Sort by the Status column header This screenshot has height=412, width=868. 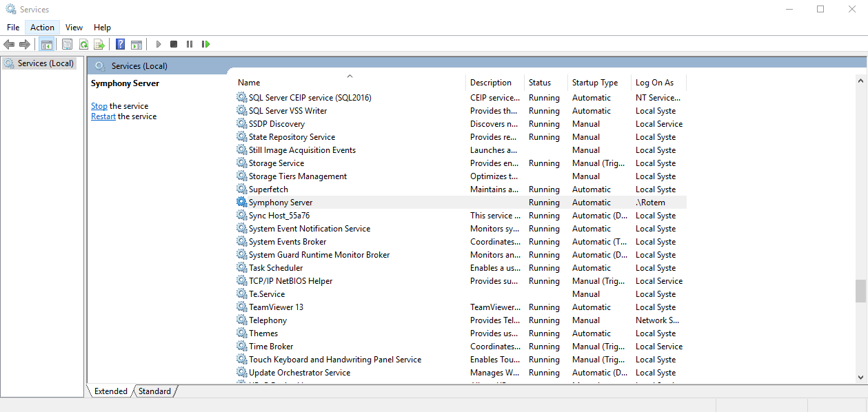click(540, 83)
